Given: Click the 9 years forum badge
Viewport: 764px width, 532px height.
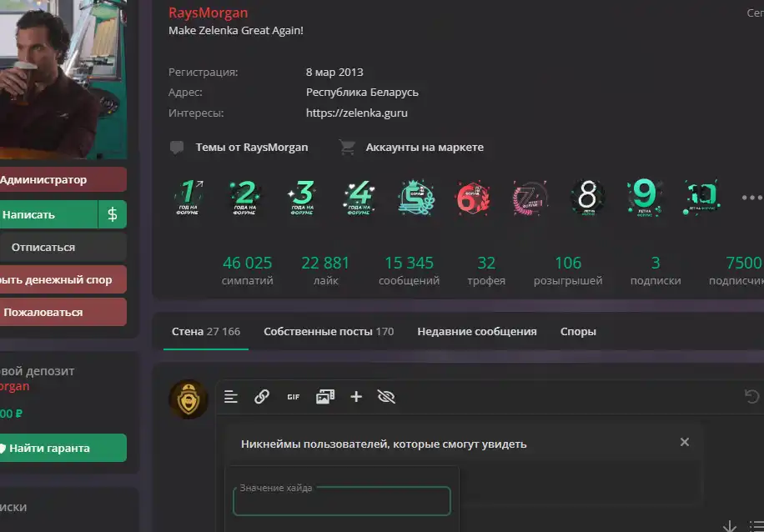Looking at the screenshot, I should [645, 198].
